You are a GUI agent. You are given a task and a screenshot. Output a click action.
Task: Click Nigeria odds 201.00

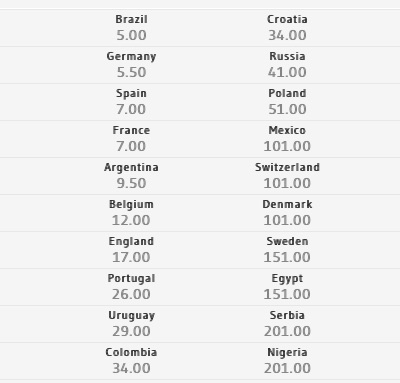click(287, 361)
